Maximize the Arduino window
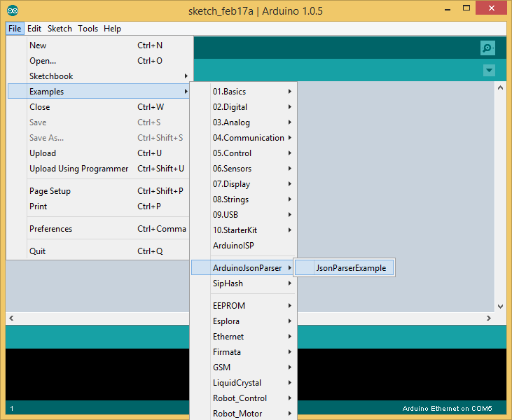This screenshot has height=420, width=512. pos(466,8)
